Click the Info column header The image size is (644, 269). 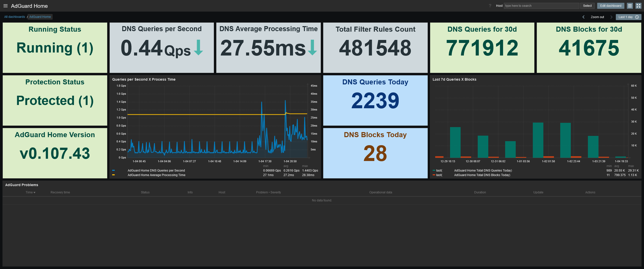tap(190, 192)
